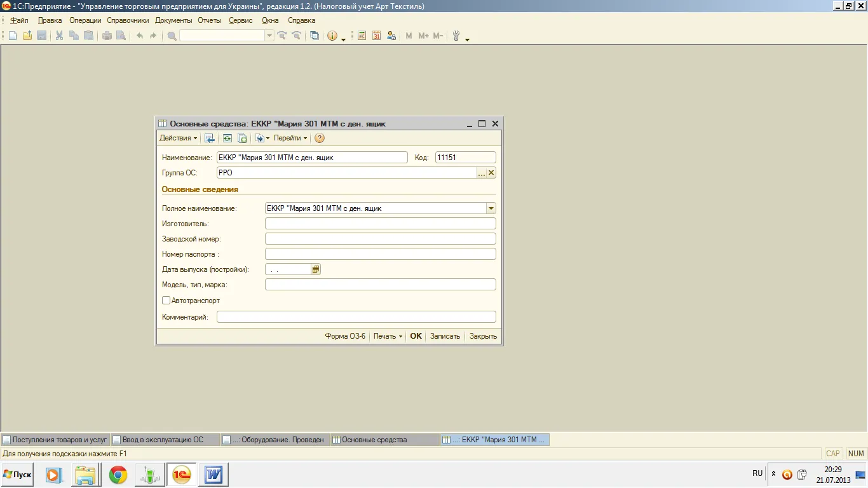Click the save diskette toolbar icon
Screen dimensions: 868x488
tap(42, 36)
